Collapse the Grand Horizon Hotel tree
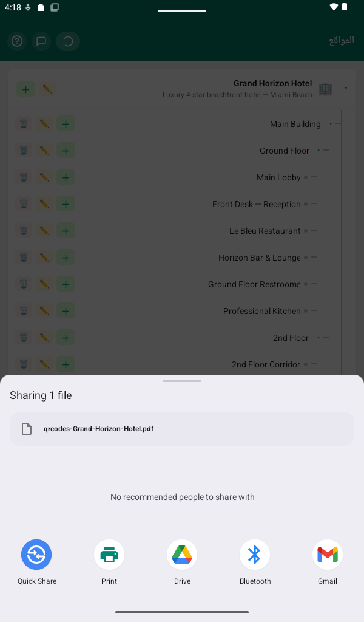 pyautogui.click(x=346, y=88)
